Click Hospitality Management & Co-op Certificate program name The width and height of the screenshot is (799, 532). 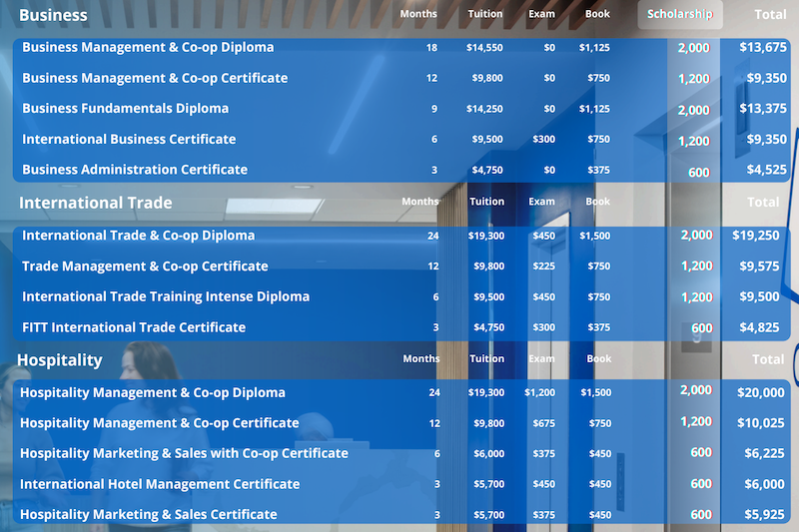coord(159,423)
